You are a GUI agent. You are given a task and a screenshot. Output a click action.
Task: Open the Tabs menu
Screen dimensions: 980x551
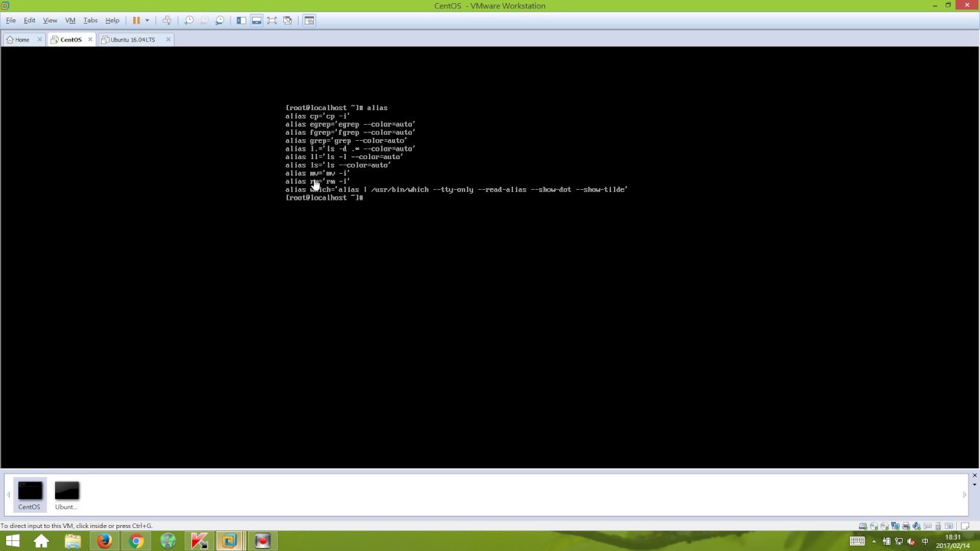[x=90, y=21]
